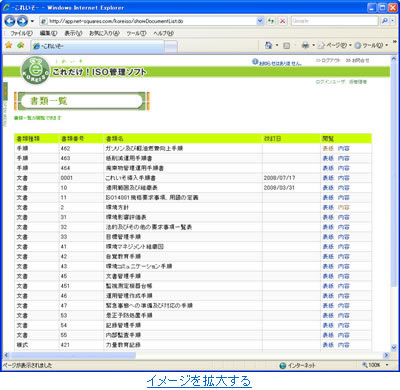Open 表紙 for document 462
Image resolution: width=400 pixels, height=390 pixels.
(328, 148)
